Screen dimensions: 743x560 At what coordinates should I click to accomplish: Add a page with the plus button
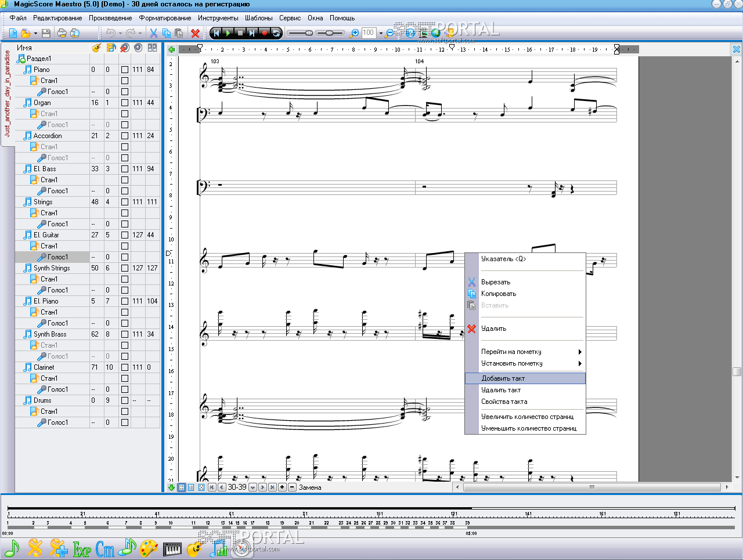click(282, 487)
